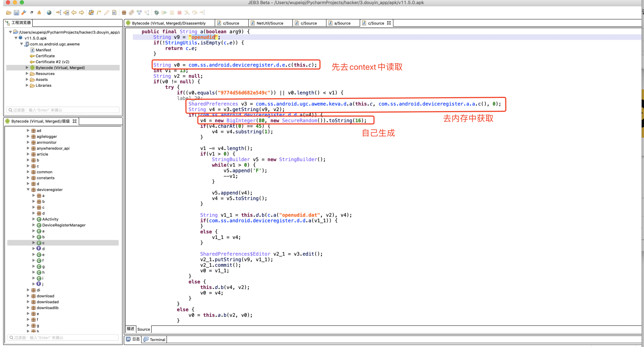Click the comment /* icon
The width and height of the screenshot is (644, 347).
click(99, 13)
